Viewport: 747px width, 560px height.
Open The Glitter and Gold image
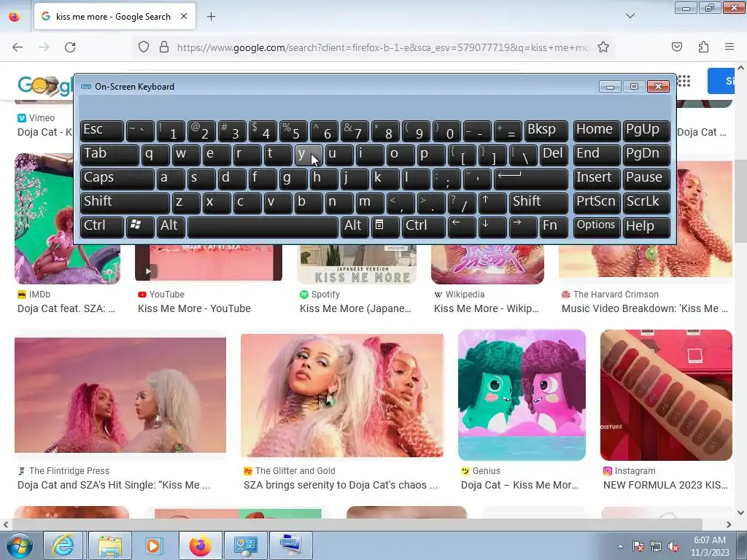tap(342, 395)
